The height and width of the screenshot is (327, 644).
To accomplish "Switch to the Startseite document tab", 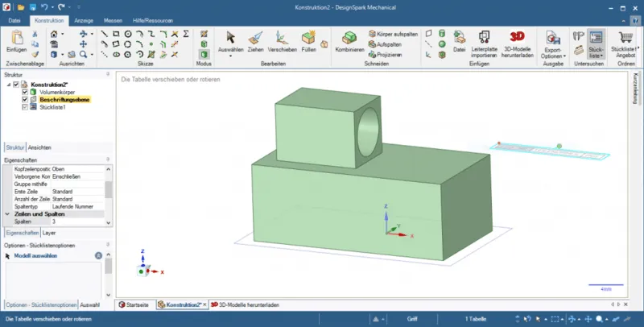I will [134, 304].
